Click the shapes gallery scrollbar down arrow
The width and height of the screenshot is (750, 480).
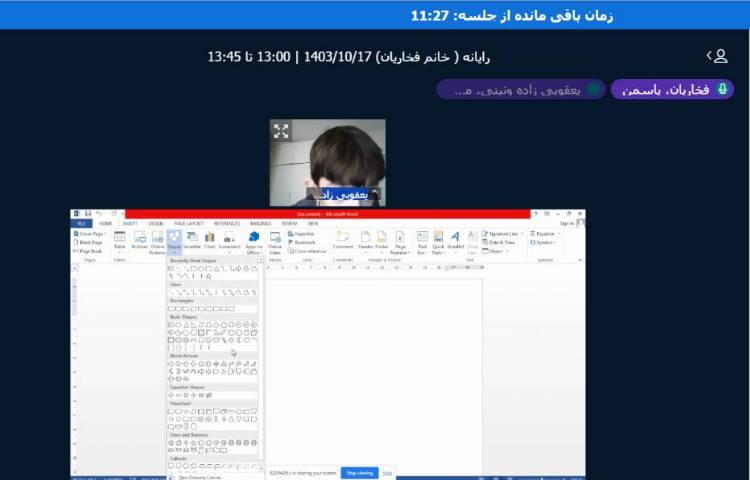pos(261,468)
